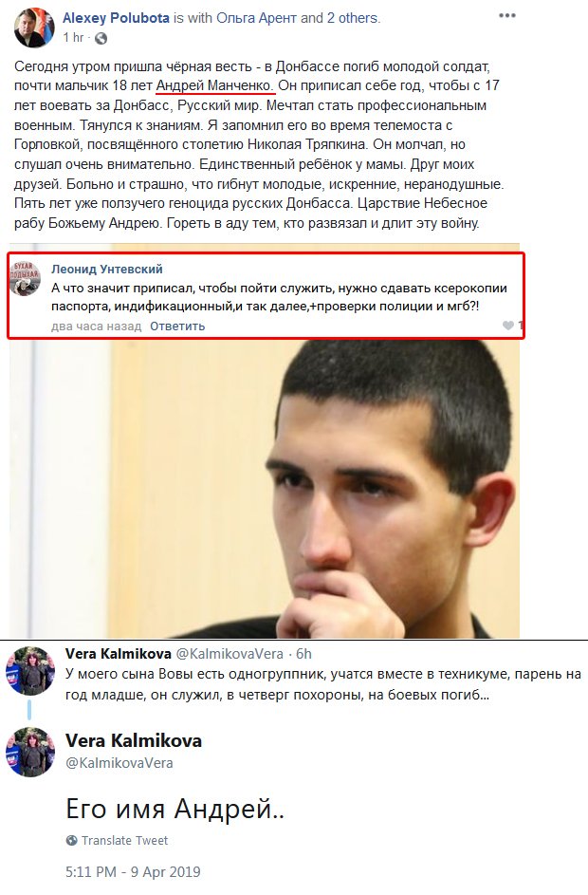The width and height of the screenshot is (588, 895).
Task: Click Alexey Polubota's profile avatar
Action: (x=33, y=27)
